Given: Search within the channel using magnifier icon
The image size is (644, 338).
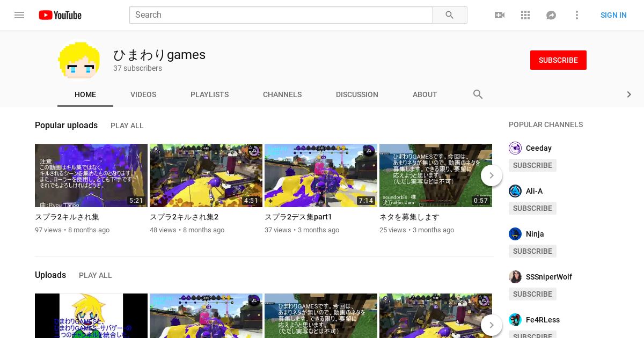Looking at the screenshot, I should pos(478,94).
